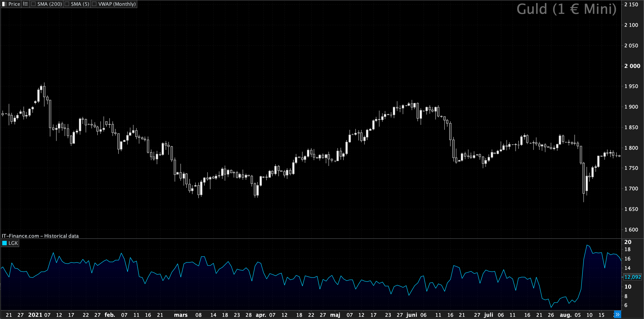Enable the SMA (200) checkbox
Image resolution: width=644 pixels, height=319 pixels.
(33, 4)
